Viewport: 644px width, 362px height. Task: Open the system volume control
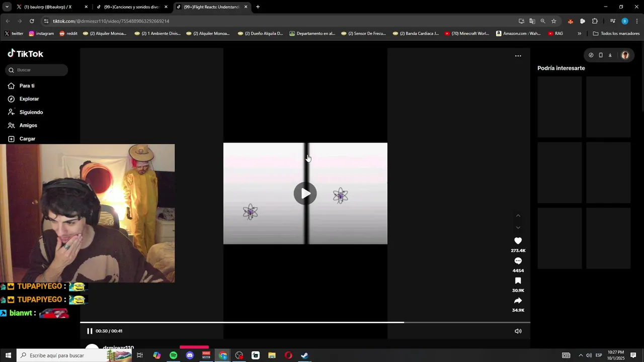(589, 355)
